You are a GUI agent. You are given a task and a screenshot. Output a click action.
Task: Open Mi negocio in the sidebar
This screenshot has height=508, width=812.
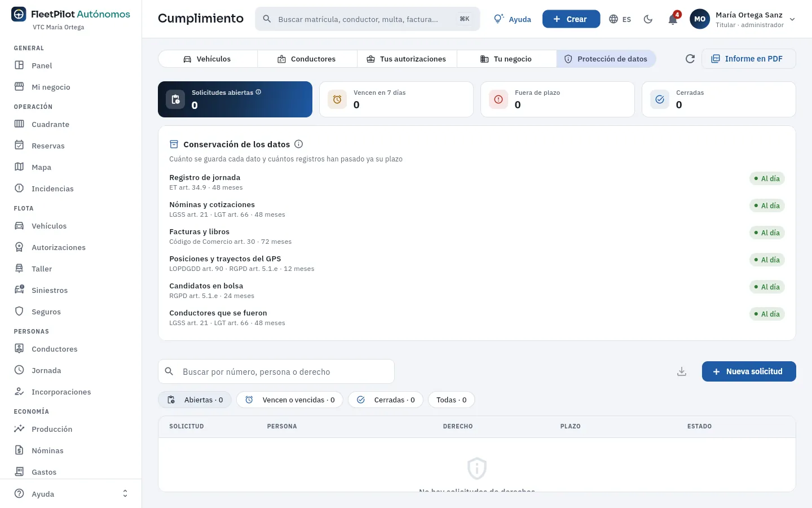[x=70, y=87]
